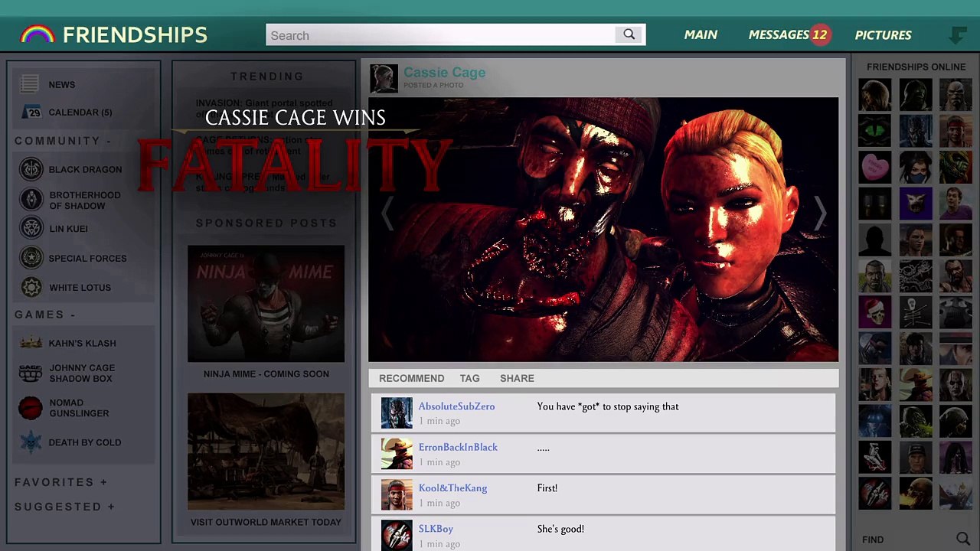The height and width of the screenshot is (551, 980).
Task: Click the 'NINJA MIME - COMING SOON' caption
Action: pos(266,374)
